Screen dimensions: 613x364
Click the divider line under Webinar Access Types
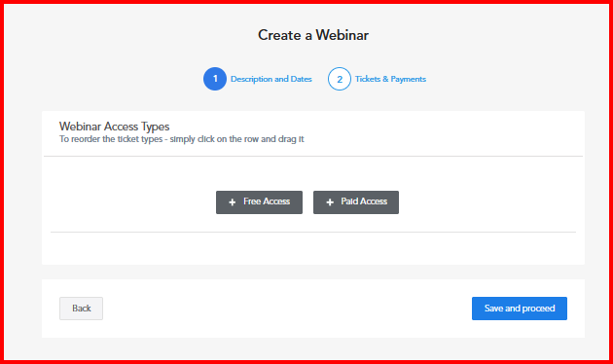[x=313, y=156]
